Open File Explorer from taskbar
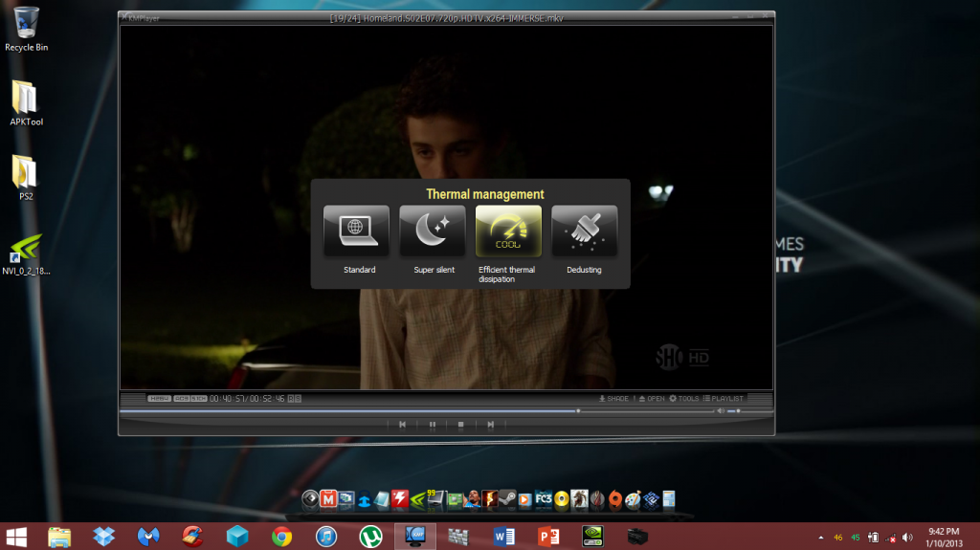 point(59,537)
